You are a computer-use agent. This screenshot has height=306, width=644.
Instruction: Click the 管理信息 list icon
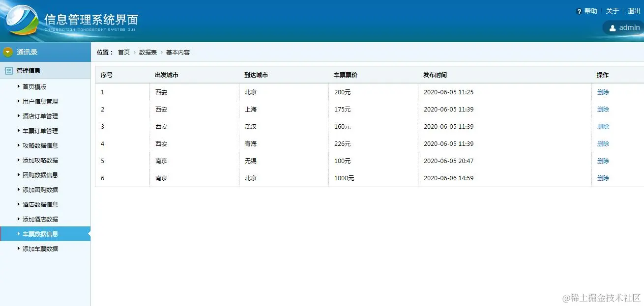tap(8, 70)
